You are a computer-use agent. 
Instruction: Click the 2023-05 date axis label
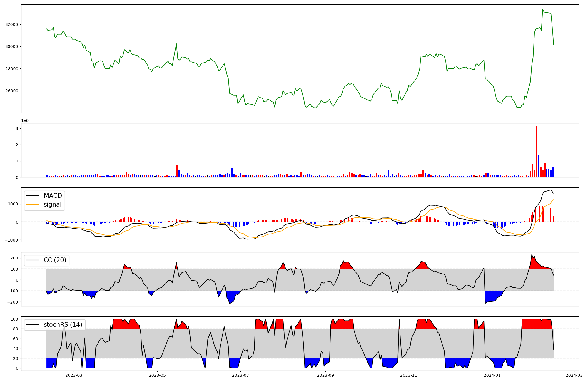(x=157, y=375)
